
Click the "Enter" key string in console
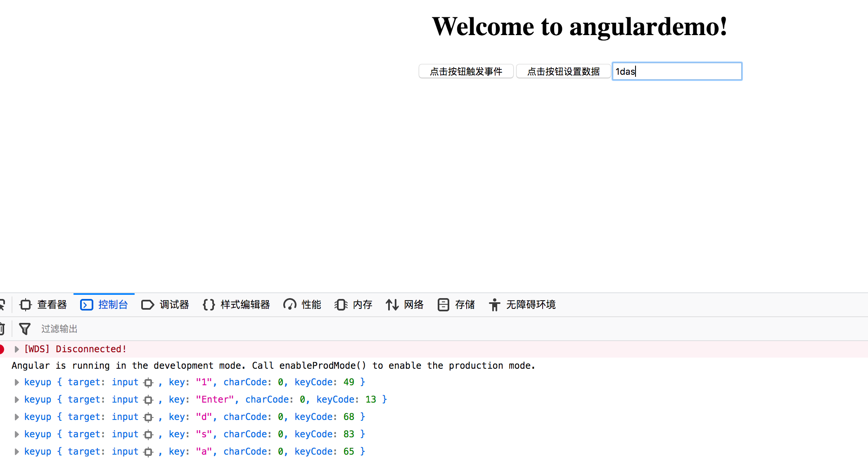[215, 400]
